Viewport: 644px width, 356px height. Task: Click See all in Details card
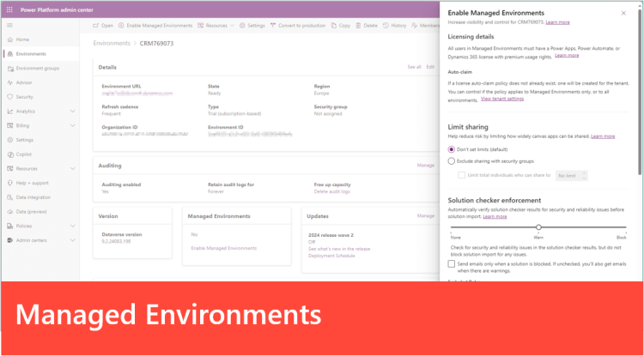[414, 67]
